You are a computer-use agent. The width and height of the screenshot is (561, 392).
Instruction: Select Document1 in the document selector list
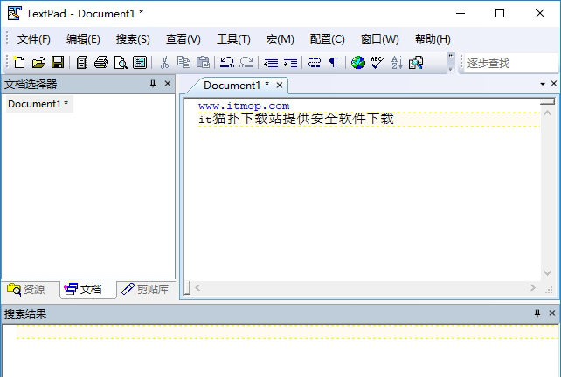tap(38, 104)
